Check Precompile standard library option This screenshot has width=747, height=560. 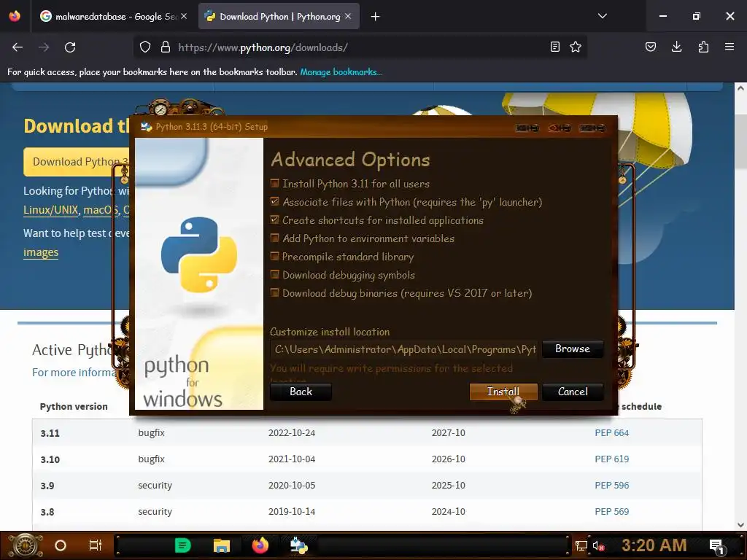(x=275, y=256)
